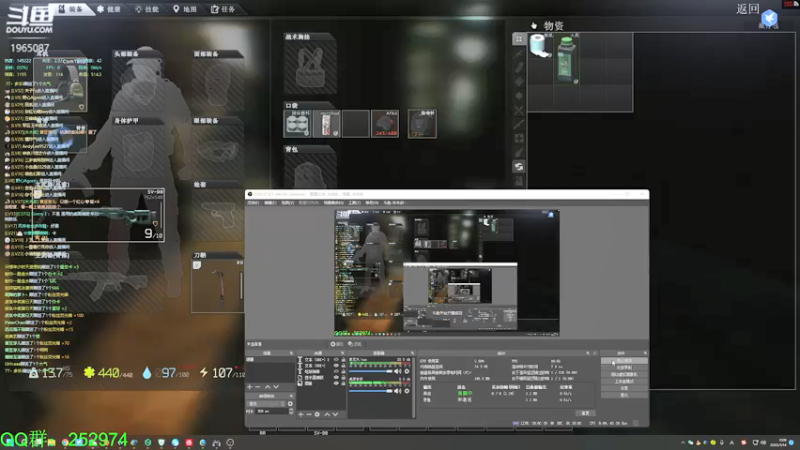This screenshot has width=800, height=450.
Task: Select the melee hatchet in 刀鞘 slot
Action: point(218,286)
